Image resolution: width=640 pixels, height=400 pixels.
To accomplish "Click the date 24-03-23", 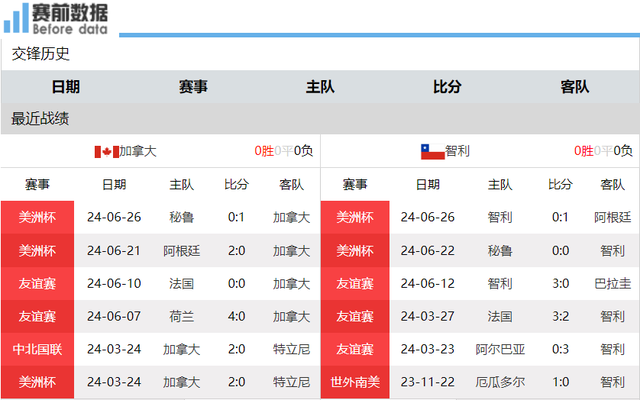I will 427,349.
